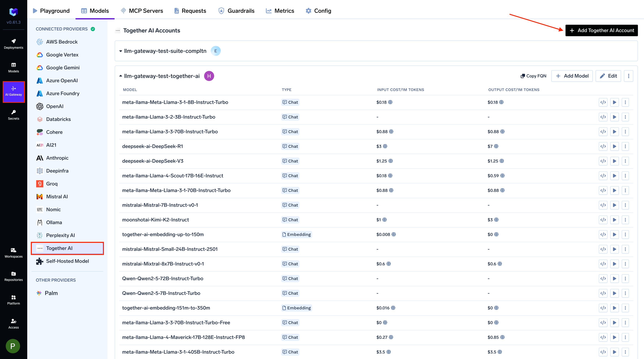Image resolution: width=644 pixels, height=359 pixels.
Task: Select Perplexity AI provider
Action: click(68, 236)
